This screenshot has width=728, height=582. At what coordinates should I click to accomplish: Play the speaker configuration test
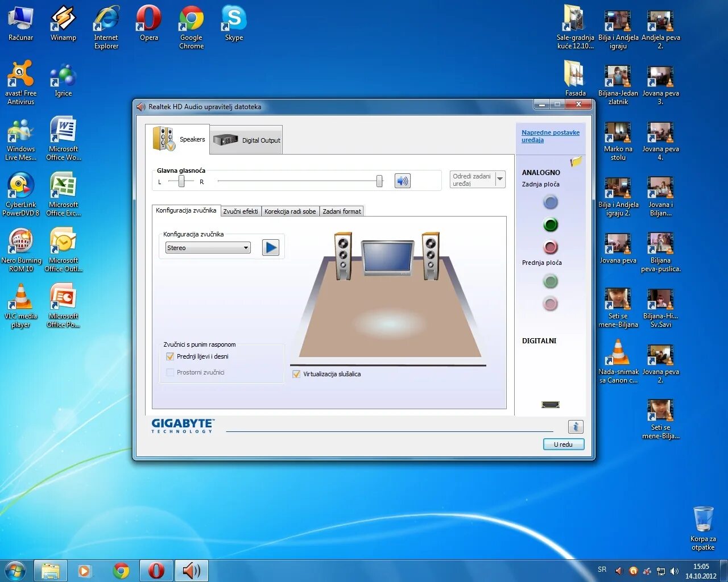(x=271, y=248)
